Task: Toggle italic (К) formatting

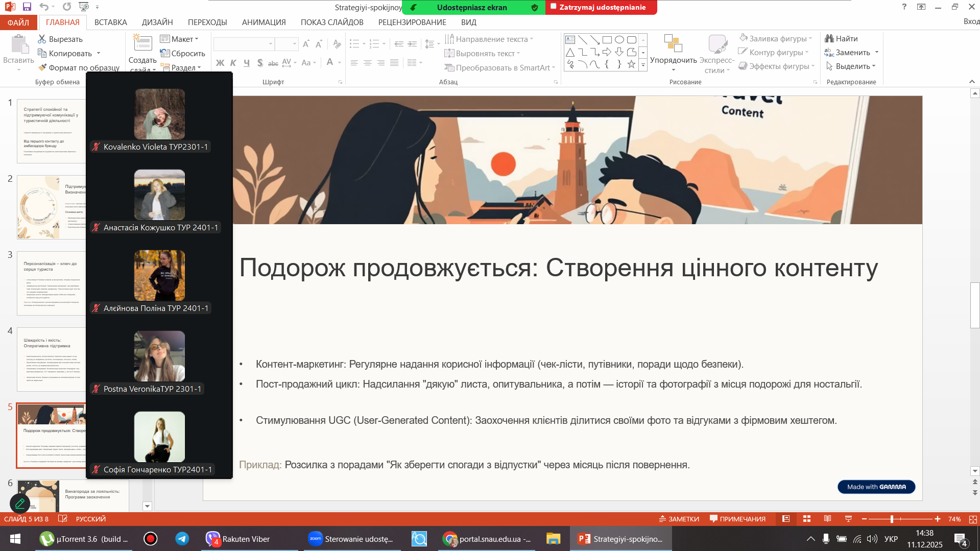Action: pos(233,63)
